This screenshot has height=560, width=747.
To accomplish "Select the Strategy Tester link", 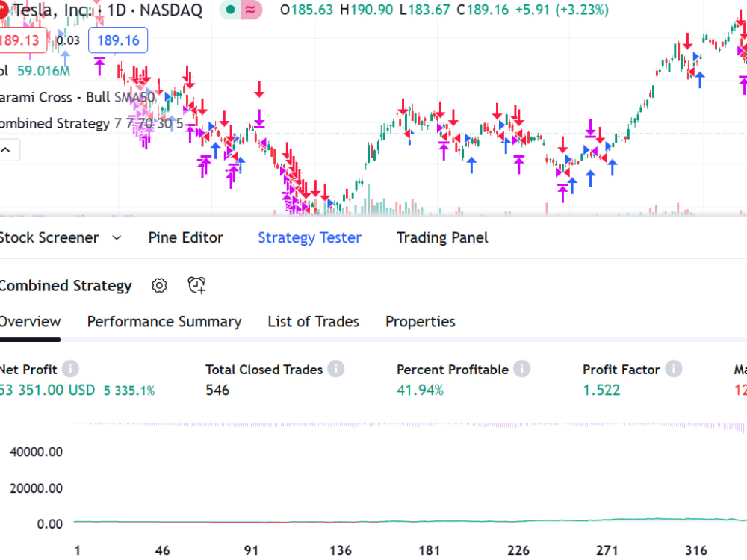I will (309, 237).
